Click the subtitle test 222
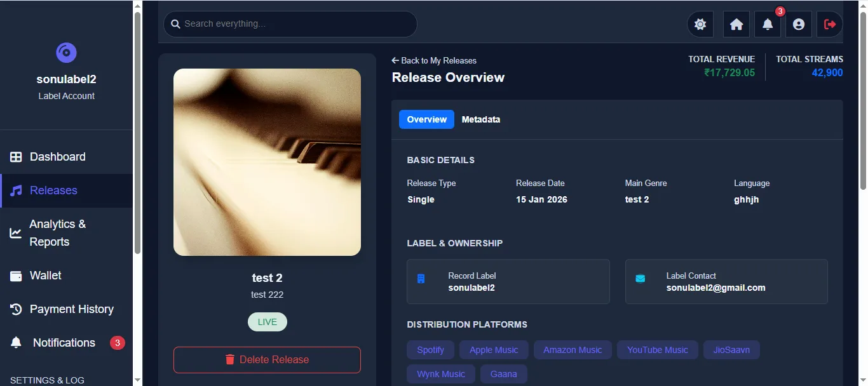Image resolution: width=868 pixels, height=386 pixels. [x=267, y=295]
